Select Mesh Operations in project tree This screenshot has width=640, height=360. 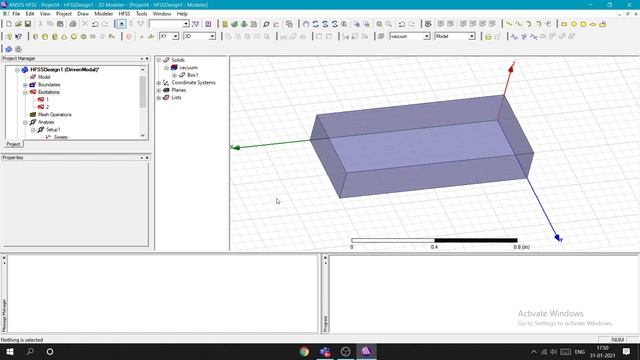55,115
